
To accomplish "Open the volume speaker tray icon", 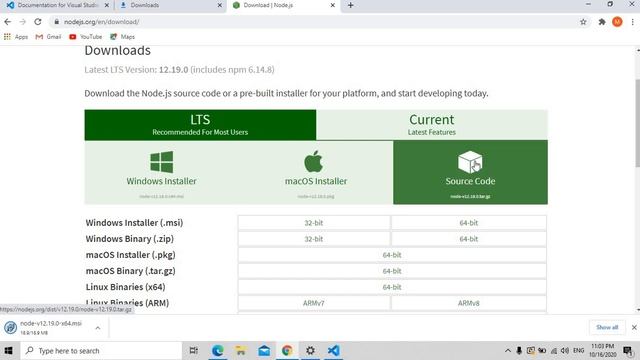I will click(x=565, y=351).
